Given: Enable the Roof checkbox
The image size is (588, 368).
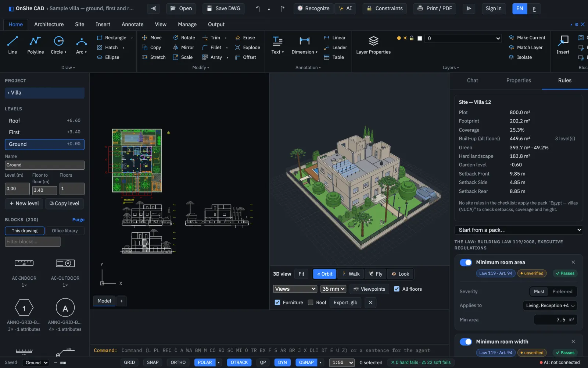Looking at the screenshot, I should pos(311,302).
